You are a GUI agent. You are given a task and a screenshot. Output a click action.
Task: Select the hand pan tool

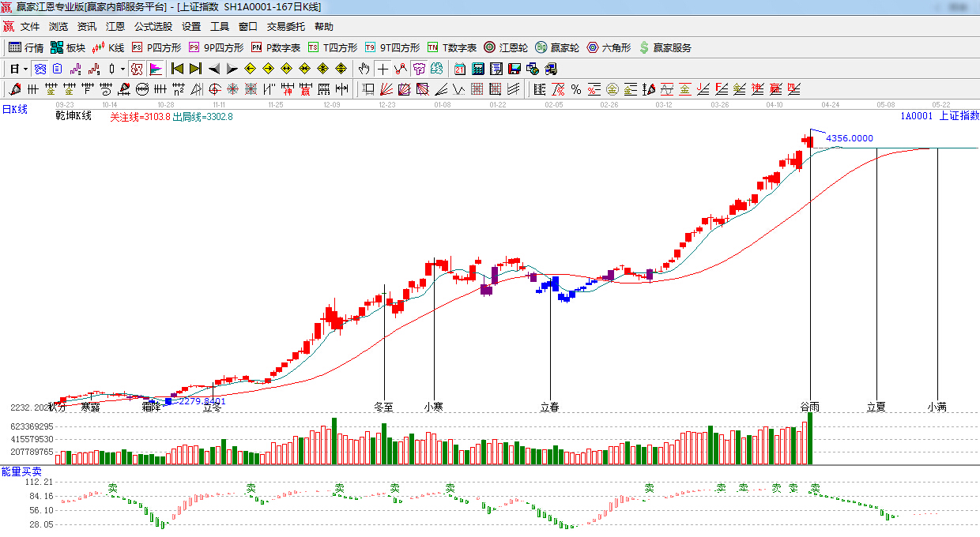click(x=364, y=69)
